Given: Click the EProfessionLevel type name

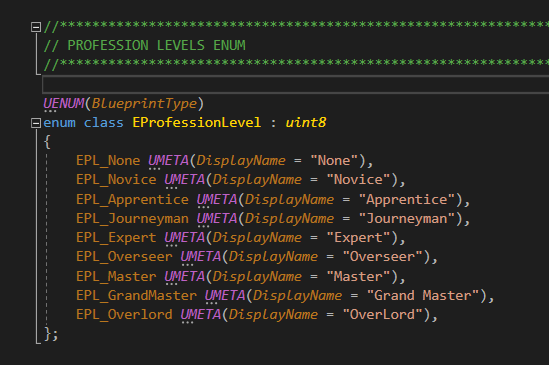Looking at the screenshot, I should (197, 123).
